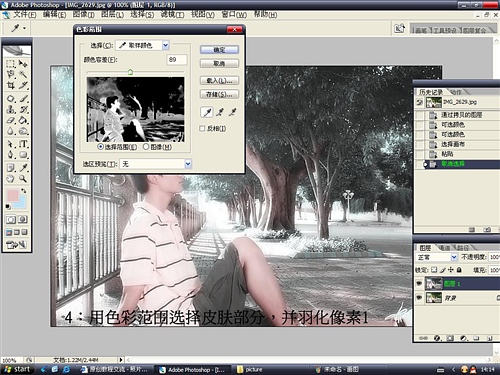This screenshot has width=500, height=375.
Task: Open the 图像 menu in menu bar
Action: pyautogui.click(x=84, y=15)
